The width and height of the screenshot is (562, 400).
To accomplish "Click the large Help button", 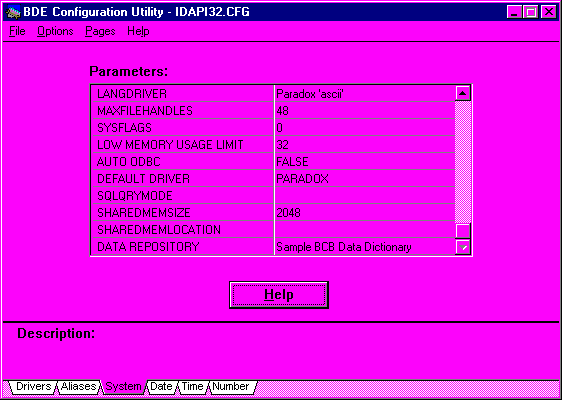I will 279,295.
